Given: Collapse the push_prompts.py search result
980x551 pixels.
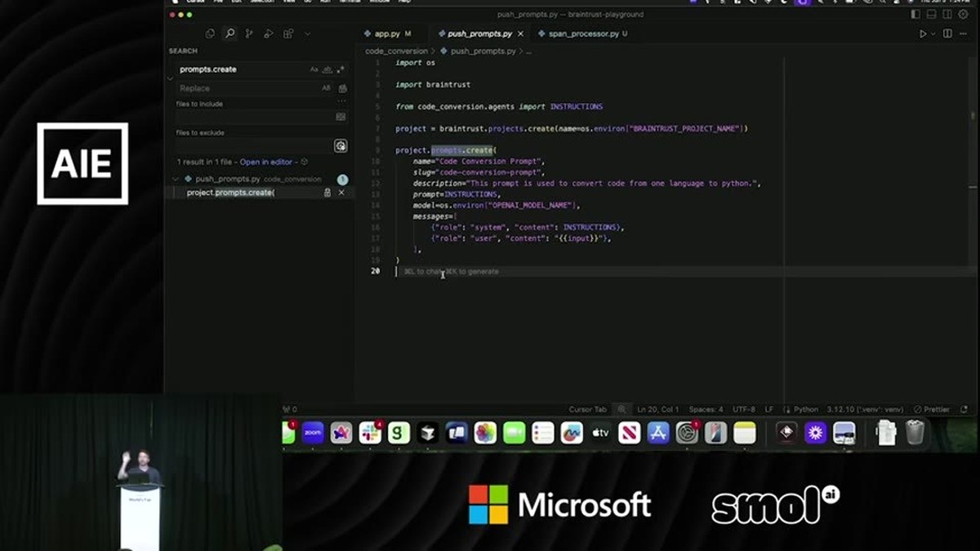Looking at the screenshot, I should [x=176, y=179].
